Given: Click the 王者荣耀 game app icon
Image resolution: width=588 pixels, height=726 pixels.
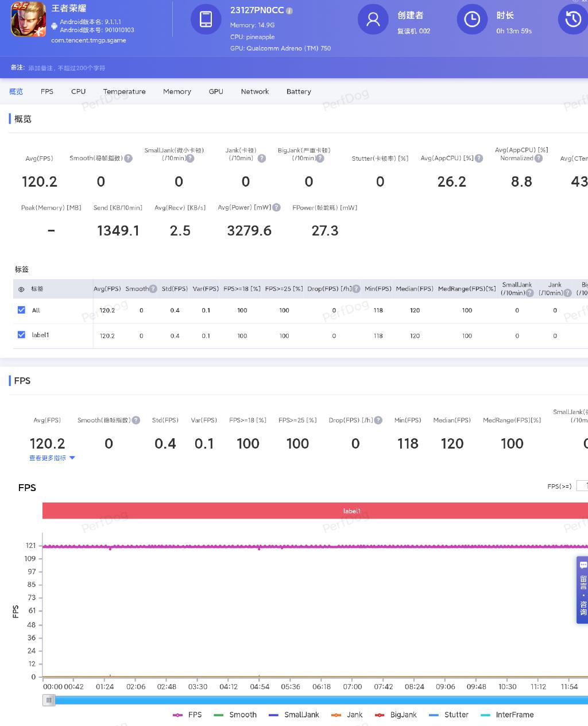Looking at the screenshot, I should 28,20.
